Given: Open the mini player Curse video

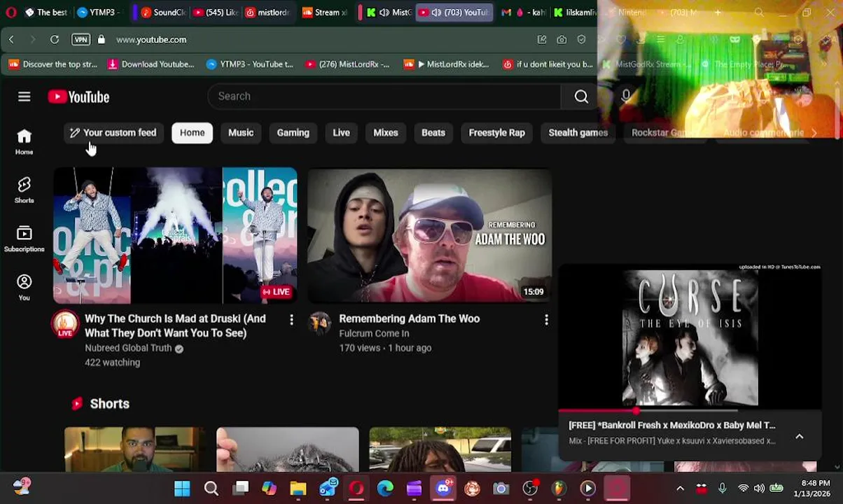Looking at the screenshot, I should point(690,339).
